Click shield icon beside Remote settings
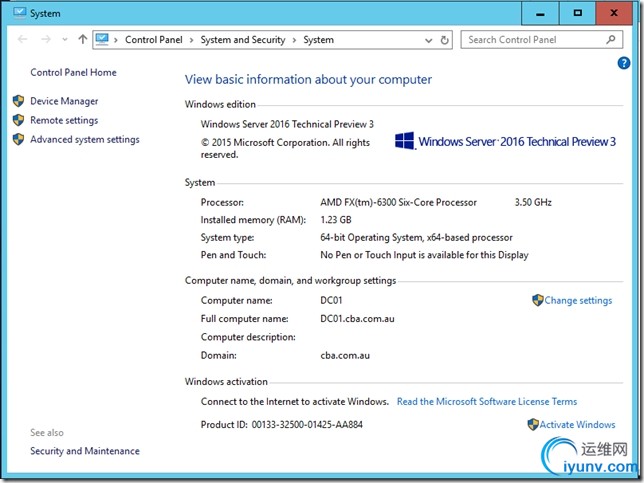The image size is (644, 483). (18, 120)
